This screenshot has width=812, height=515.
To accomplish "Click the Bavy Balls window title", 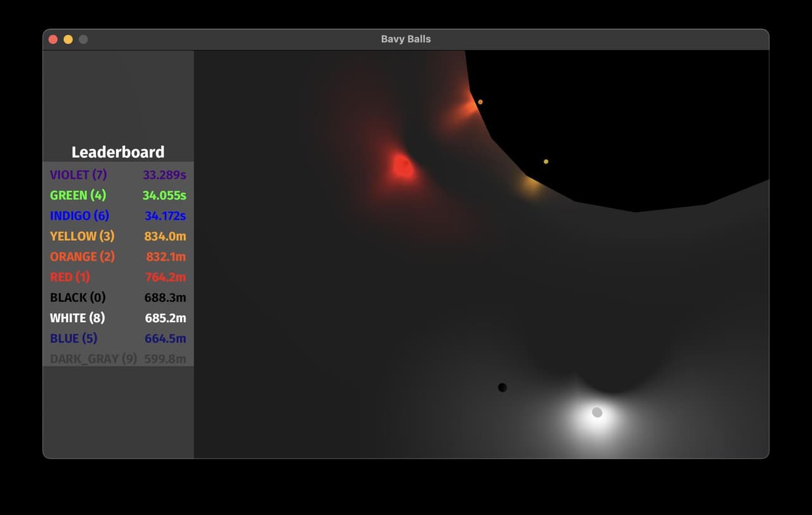I will point(406,39).
